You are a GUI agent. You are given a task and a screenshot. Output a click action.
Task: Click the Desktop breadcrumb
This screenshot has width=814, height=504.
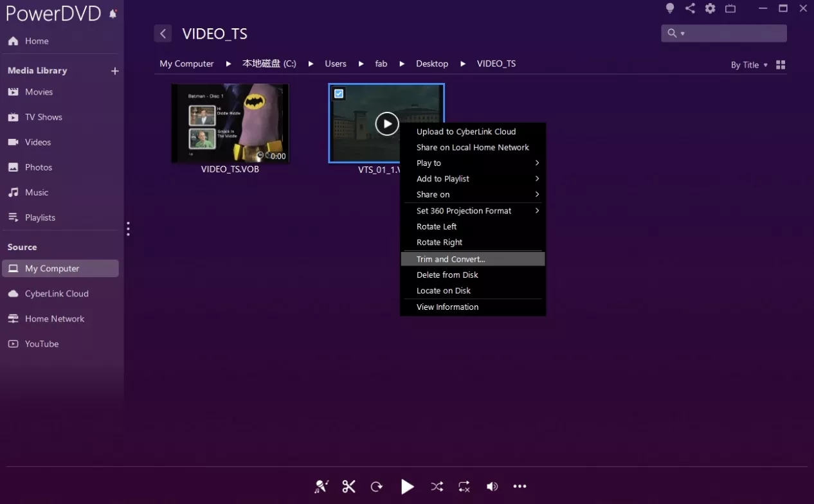pyautogui.click(x=432, y=64)
